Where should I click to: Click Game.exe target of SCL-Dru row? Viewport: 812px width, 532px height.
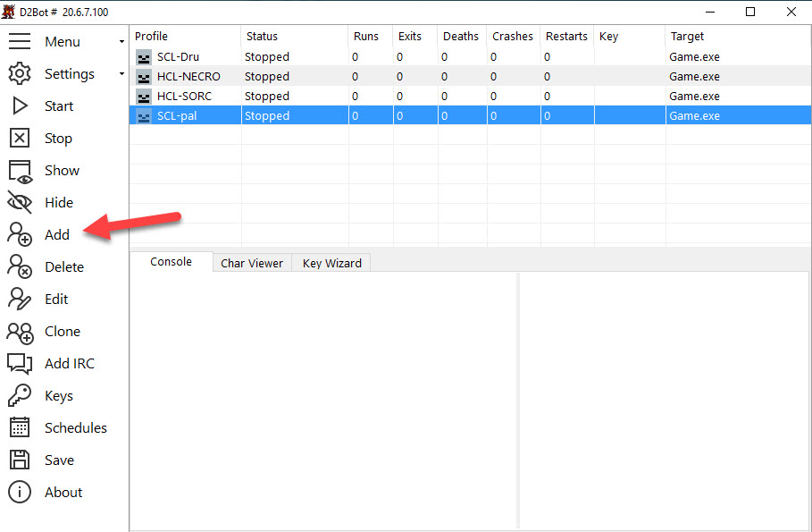tap(694, 57)
